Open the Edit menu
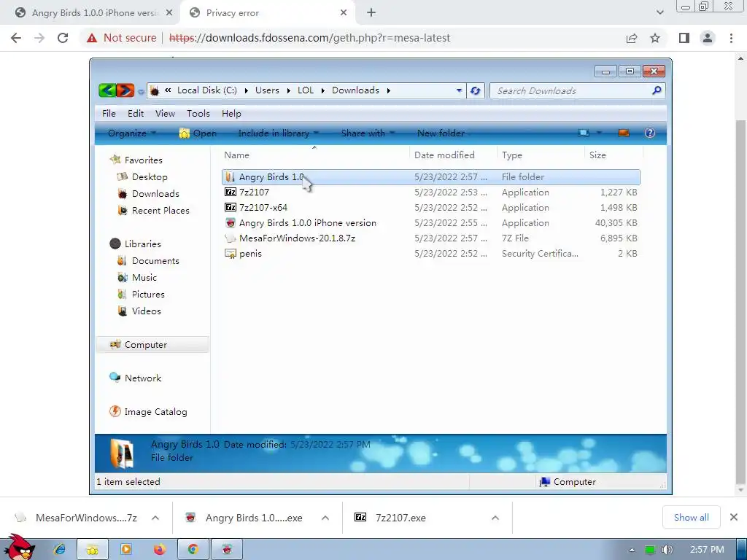 click(136, 113)
